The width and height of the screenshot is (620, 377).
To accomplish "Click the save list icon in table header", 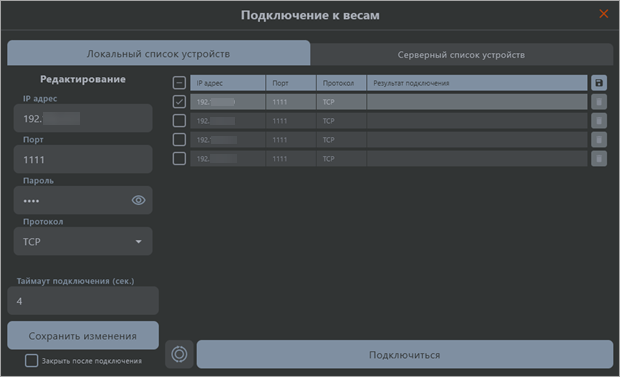I will tap(599, 83).
